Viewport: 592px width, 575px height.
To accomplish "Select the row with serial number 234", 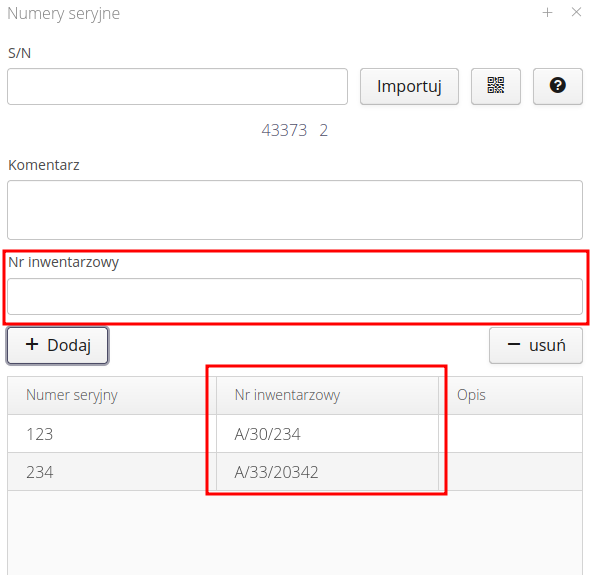I will pyautogui.click(x=295, y=472).
